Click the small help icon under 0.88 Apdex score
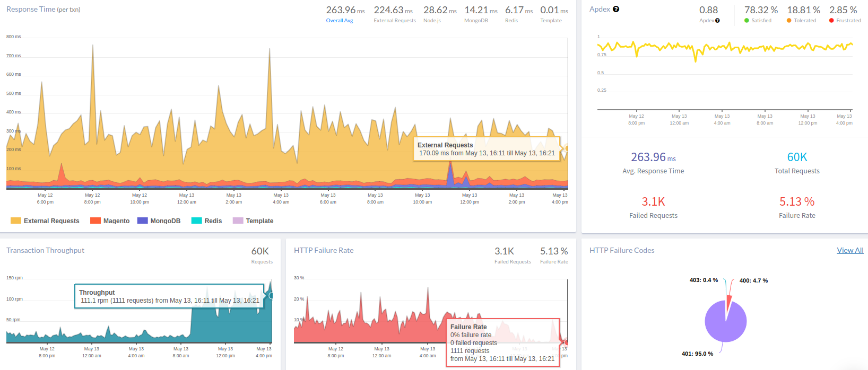868x370 pixels. point(717,21)
